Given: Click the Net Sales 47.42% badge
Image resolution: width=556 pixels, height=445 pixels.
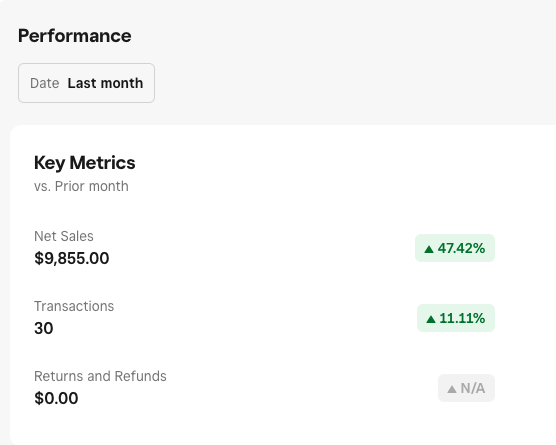Looking at the screenshot, I should point(455,248).
